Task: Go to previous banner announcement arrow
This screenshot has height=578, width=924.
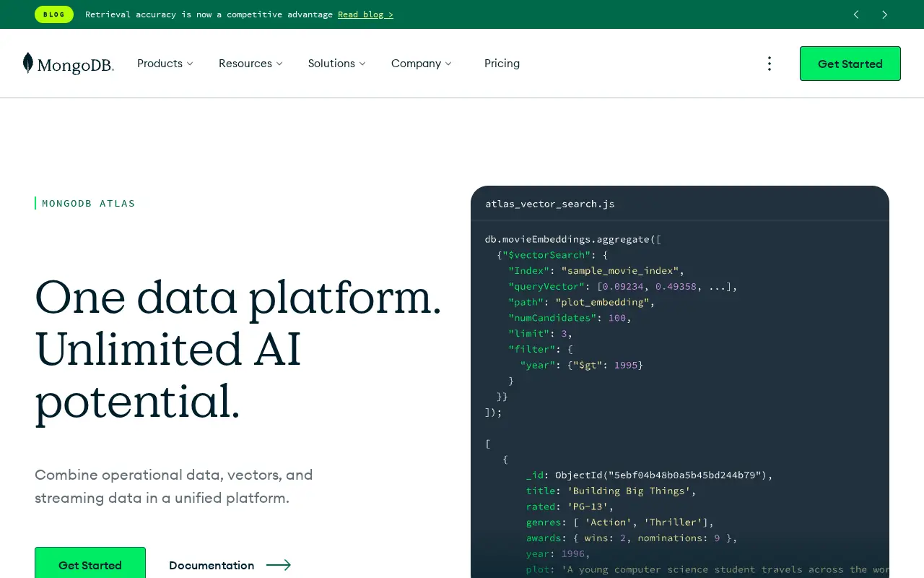Action: coord(856,14)
